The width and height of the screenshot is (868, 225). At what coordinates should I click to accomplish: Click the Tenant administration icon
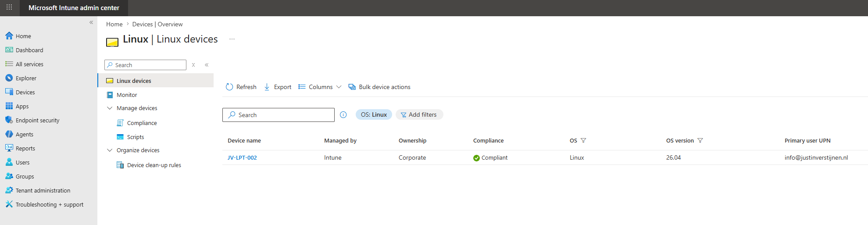9,190
